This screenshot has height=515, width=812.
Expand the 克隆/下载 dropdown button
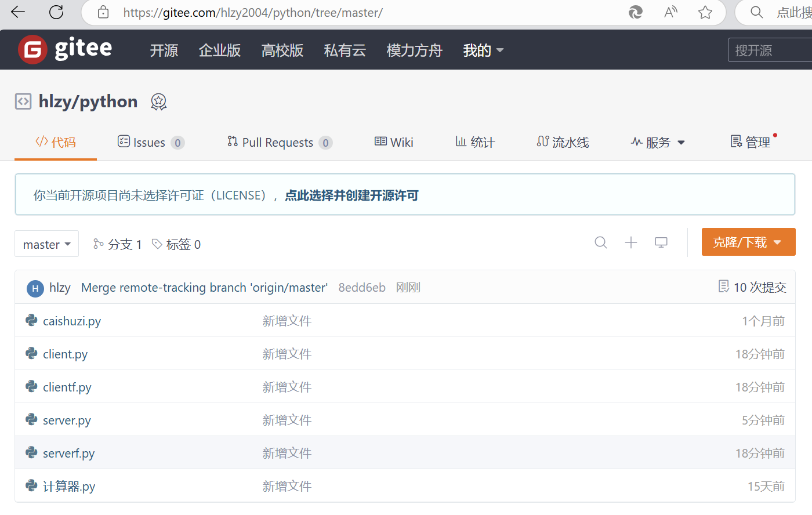[x=748, y=242]
